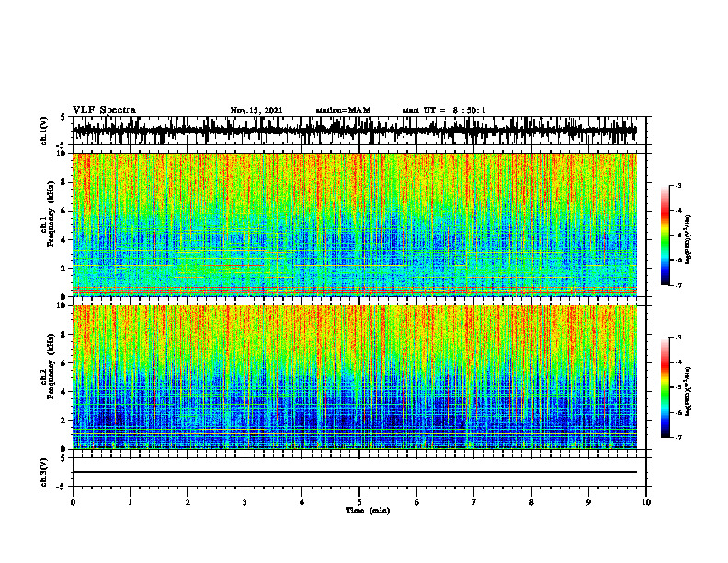This screenshot has height=563, width=728.
Task: Click the time axis tick label "7"
Action: coord(474,502)
